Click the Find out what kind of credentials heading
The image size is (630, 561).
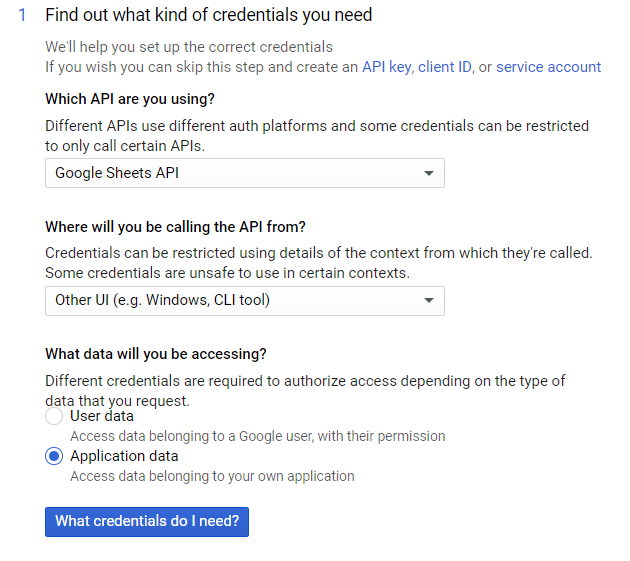click(x=209, y=15)
